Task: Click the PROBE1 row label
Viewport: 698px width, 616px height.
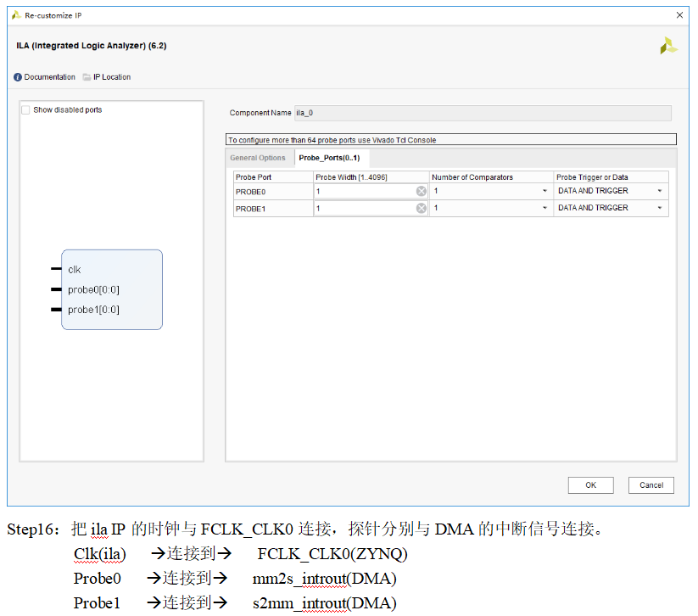Action: pyautogui.click(x=251, y=209)
